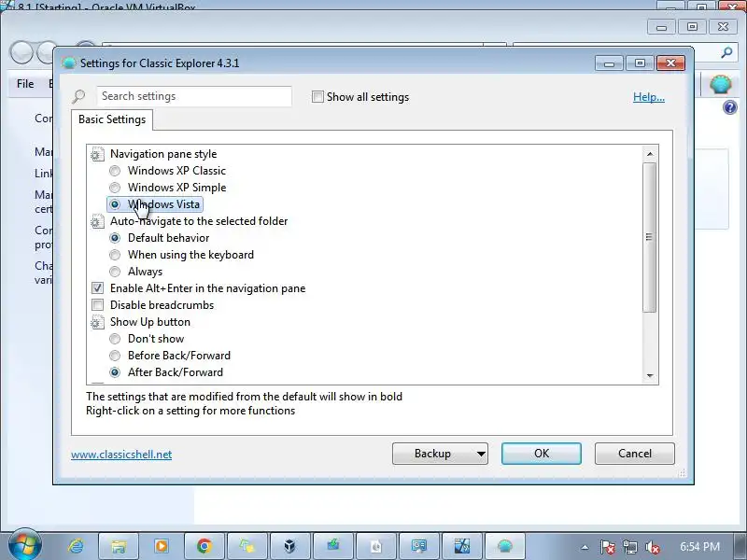Screen dimensions: 747x560
Task: Click the Classic Explorer shell icon in title bar
Action: pyautogui.click(x=69, y=63)
